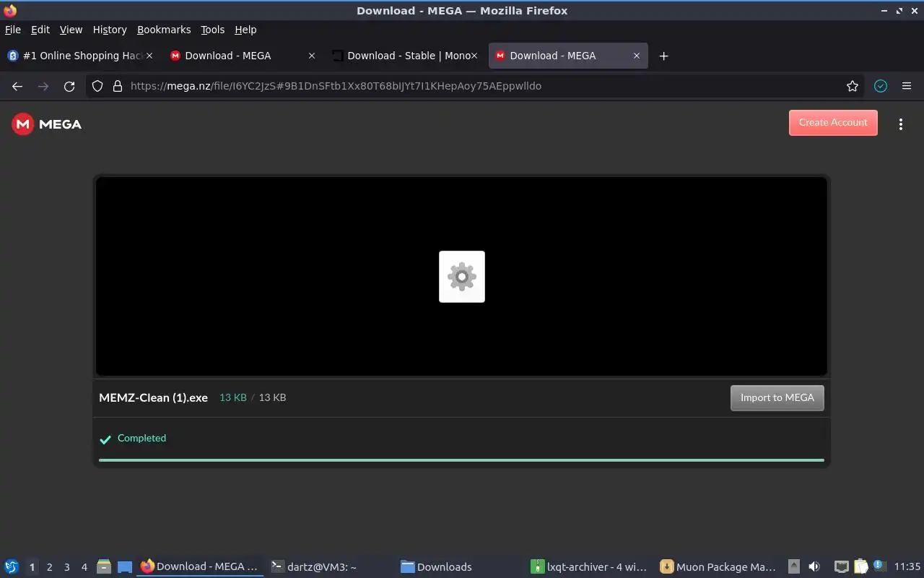Minimize the Firefox window
The image size is (924, 578).
(x=884, y=11)
